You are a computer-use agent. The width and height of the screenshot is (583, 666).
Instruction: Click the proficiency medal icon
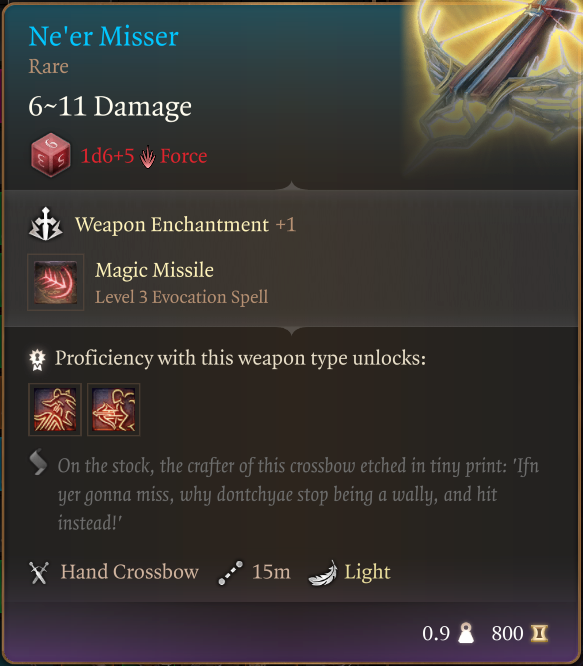pyautogui.click(x=37, y=360)
